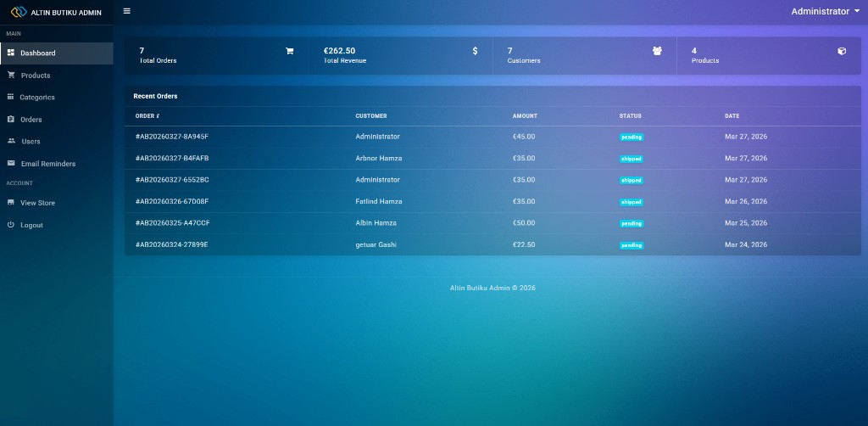Click order #AB20260327-8A945F row
The height and width of the screenshot is (426, 868).
[172, 137]
